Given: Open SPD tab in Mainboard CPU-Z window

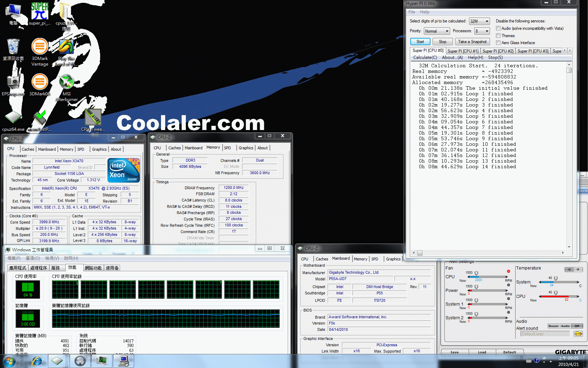Looking at the screenshot, I should pos(374,259).
